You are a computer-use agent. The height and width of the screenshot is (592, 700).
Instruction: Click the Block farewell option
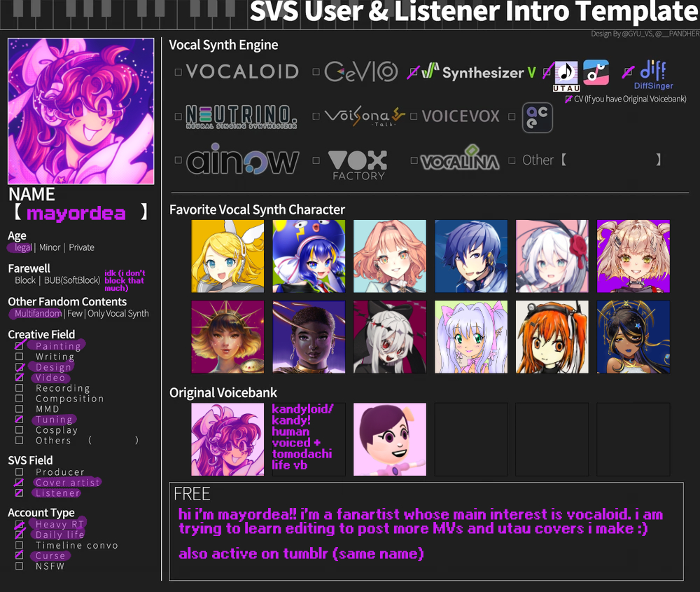[25, 280]
